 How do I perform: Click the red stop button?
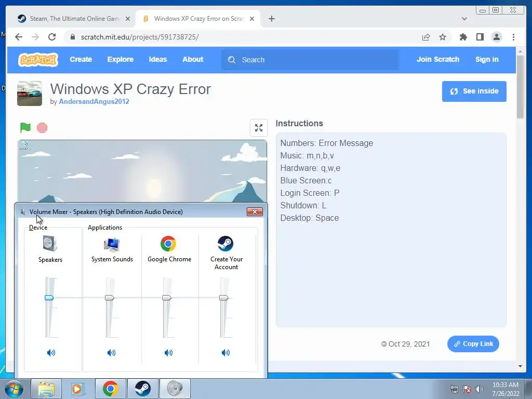pyautogui.click(x=42, y=128)
